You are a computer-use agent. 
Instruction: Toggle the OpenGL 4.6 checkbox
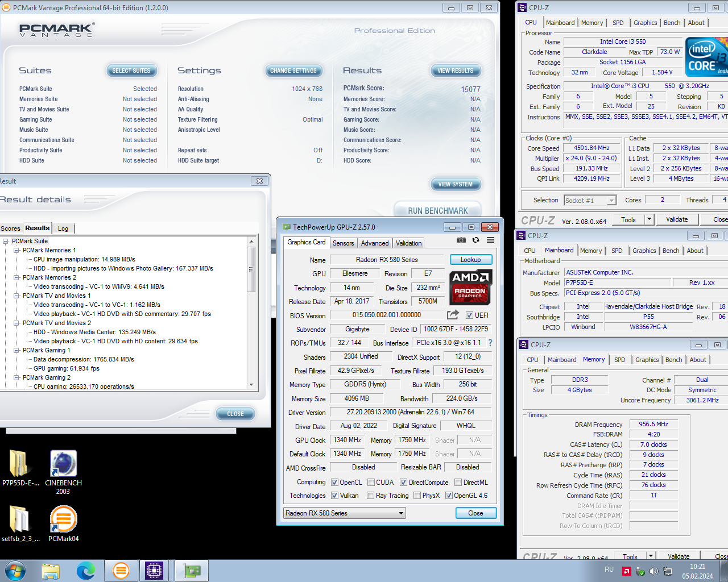coord(449,496)
